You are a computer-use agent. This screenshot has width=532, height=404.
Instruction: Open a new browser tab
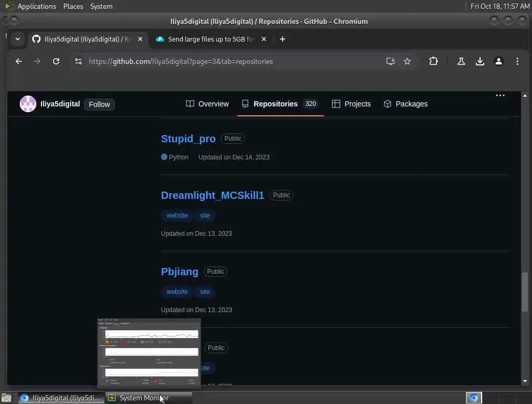[x=282, y=39]
